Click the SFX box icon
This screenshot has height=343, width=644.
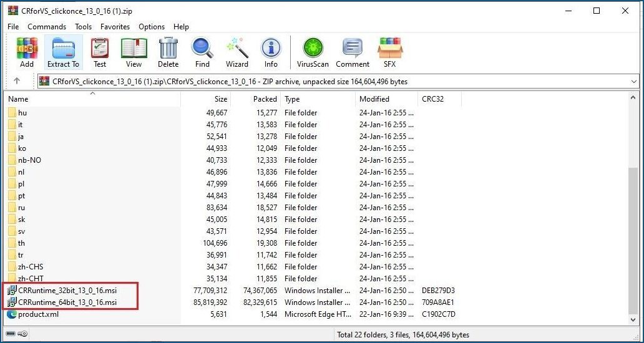390,48
